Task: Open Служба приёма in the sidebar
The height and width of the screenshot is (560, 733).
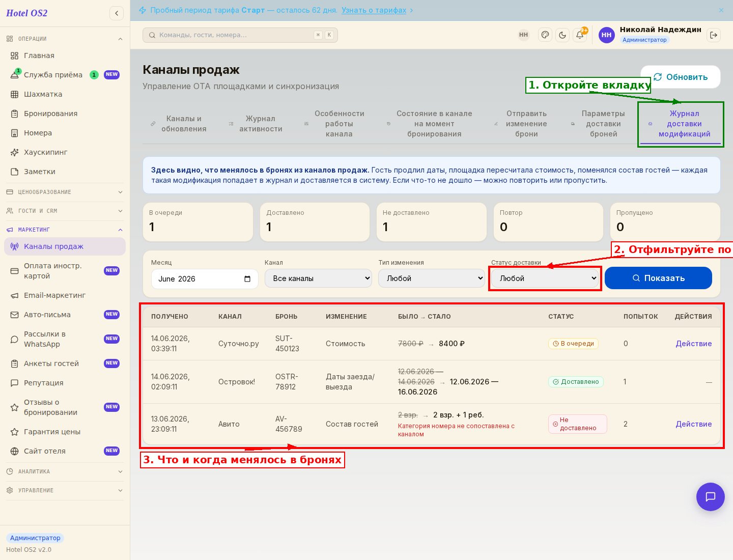Action: (65, 75)
